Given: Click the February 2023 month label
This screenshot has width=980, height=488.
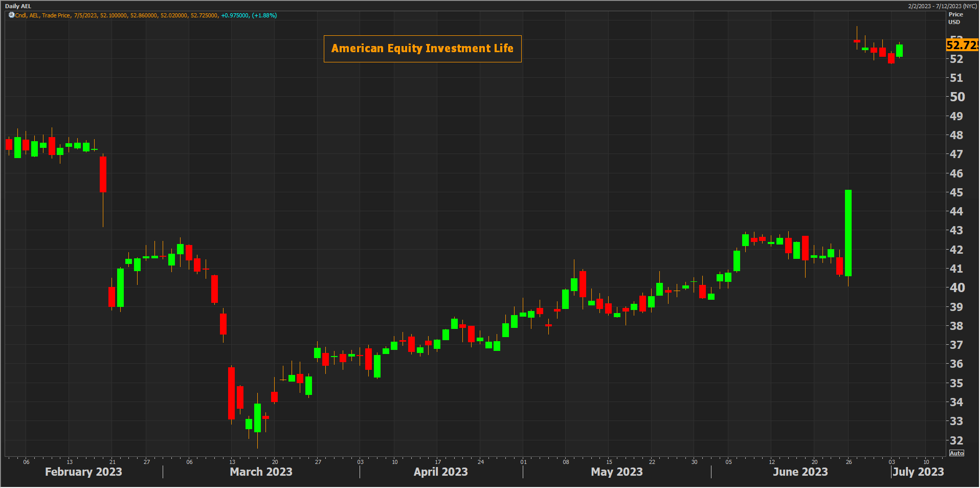Looking at the screenshot, I should (x=83, y=472).
